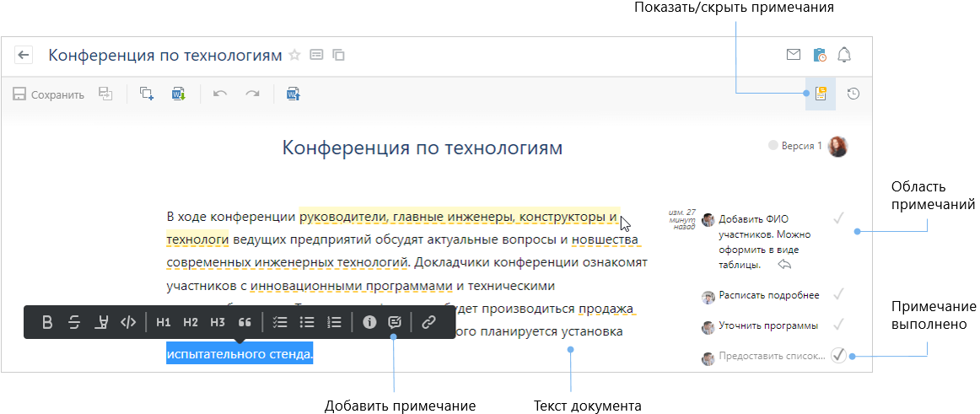Image resolution: width=980 pixels, height=414 pixels.
Task: Click the Word download icon with green arrow
Action: click(179, 94)
